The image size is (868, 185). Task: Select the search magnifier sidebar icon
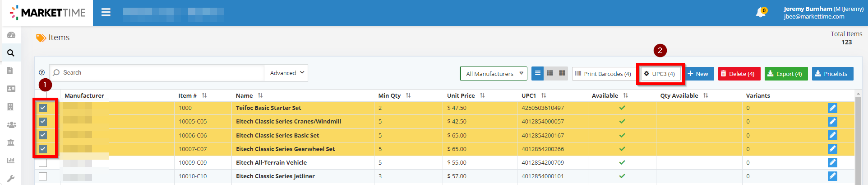[11, 53]
